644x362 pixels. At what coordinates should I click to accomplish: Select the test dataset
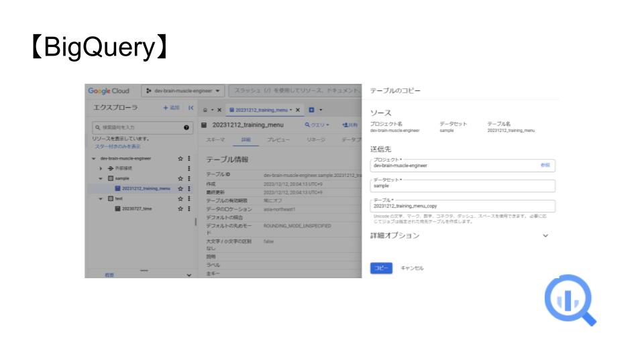[118, 198]
